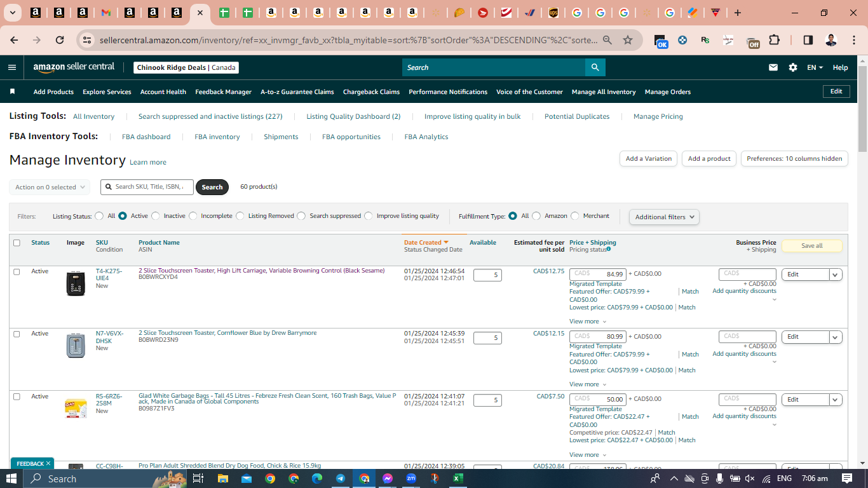Open the browser Extensions puzzle icon
Screen dimensions: 868x488
[x=774, y=40]
